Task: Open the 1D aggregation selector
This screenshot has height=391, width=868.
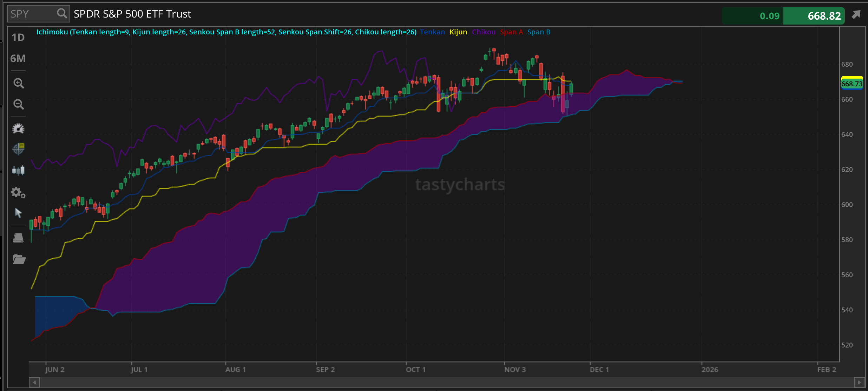Action: [x=18, y=38]
